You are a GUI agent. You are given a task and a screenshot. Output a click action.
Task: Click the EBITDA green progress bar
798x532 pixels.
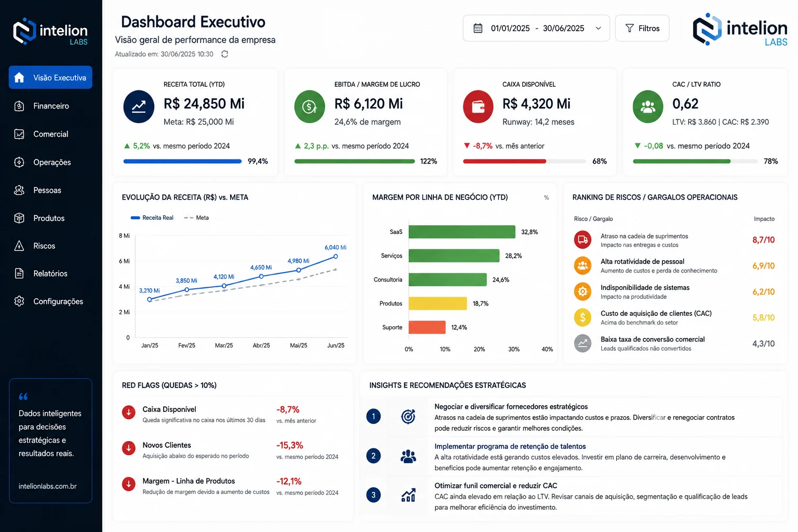(x=355, y=161)
